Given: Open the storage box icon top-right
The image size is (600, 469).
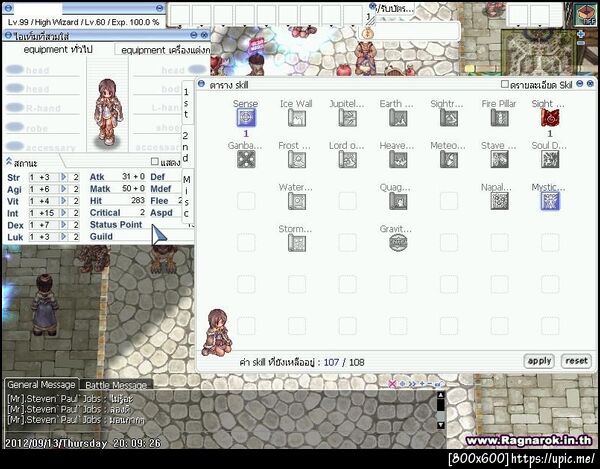Looking at the screenshot, I should [x=586, y=15].
